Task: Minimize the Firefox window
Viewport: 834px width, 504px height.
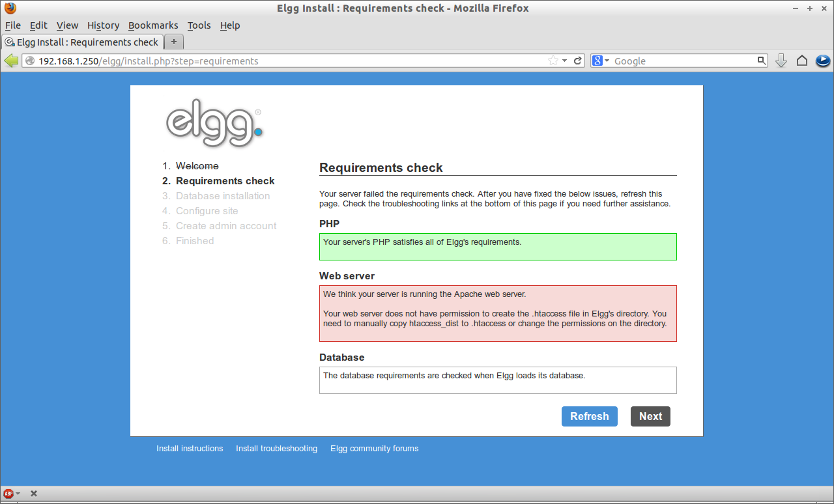Action: click(797, 8)
